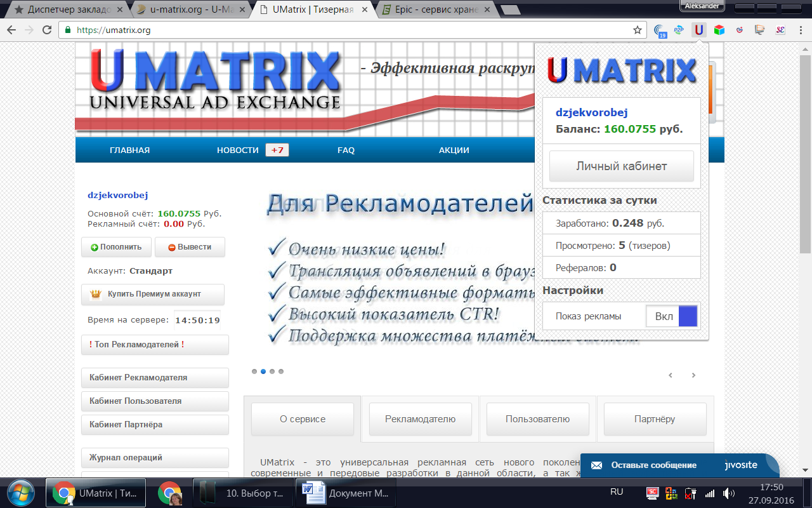812x508 pixels.
Task: Select the second slider pagination dot
Action: point(263,371)
